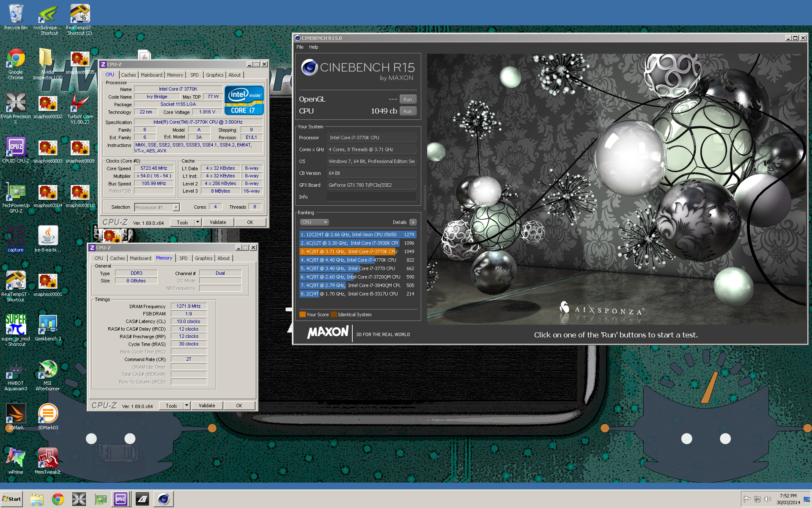Click Validate in lower CPU-Z window
Image resolution: width=812 pixels, height=508 pixels.
pos(207,406)
